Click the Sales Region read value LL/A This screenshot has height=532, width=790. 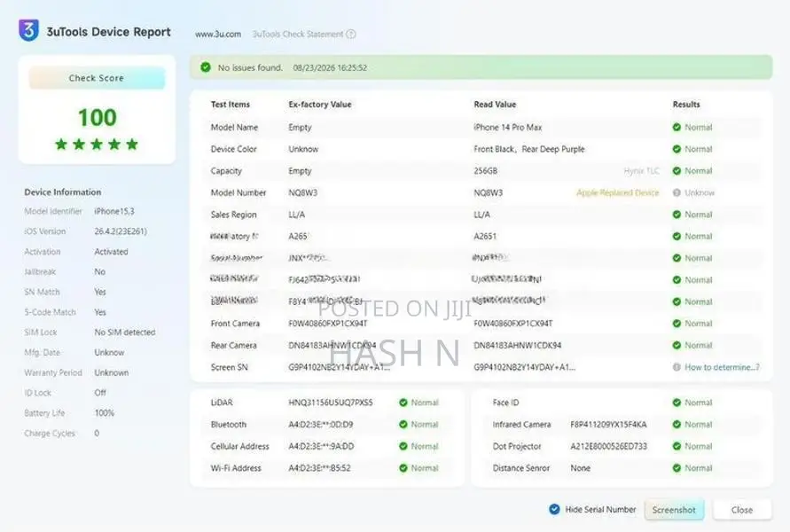(x=481, y=215)
